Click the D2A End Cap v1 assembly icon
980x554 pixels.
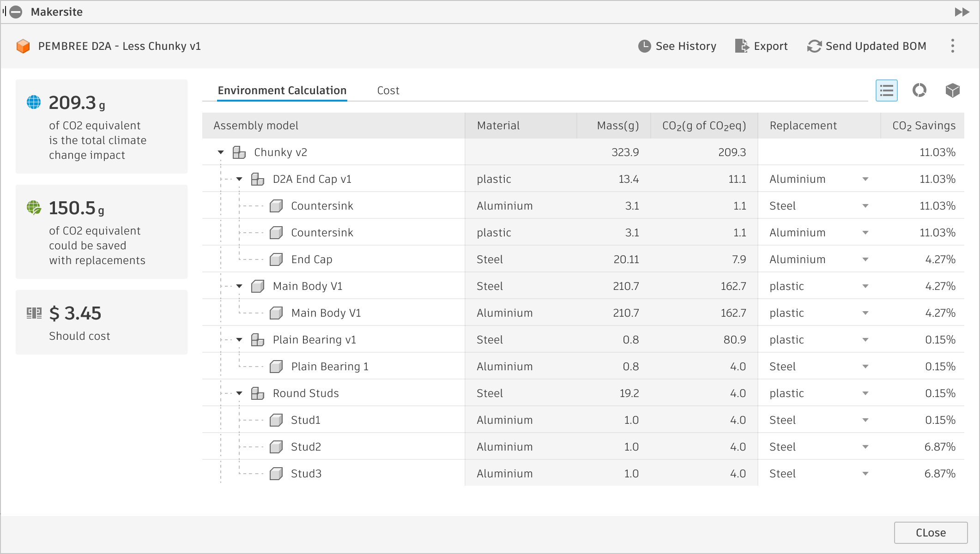(257, 179)
